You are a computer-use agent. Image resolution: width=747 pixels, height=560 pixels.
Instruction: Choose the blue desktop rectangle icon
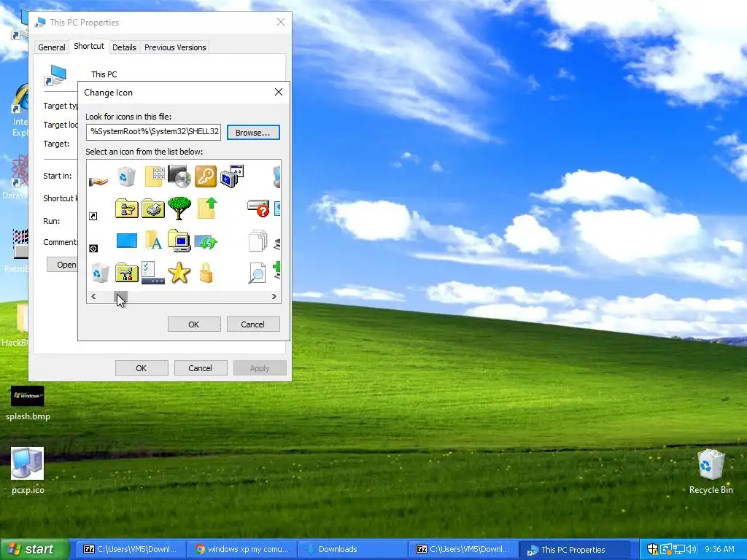click(x=127, y=241)
